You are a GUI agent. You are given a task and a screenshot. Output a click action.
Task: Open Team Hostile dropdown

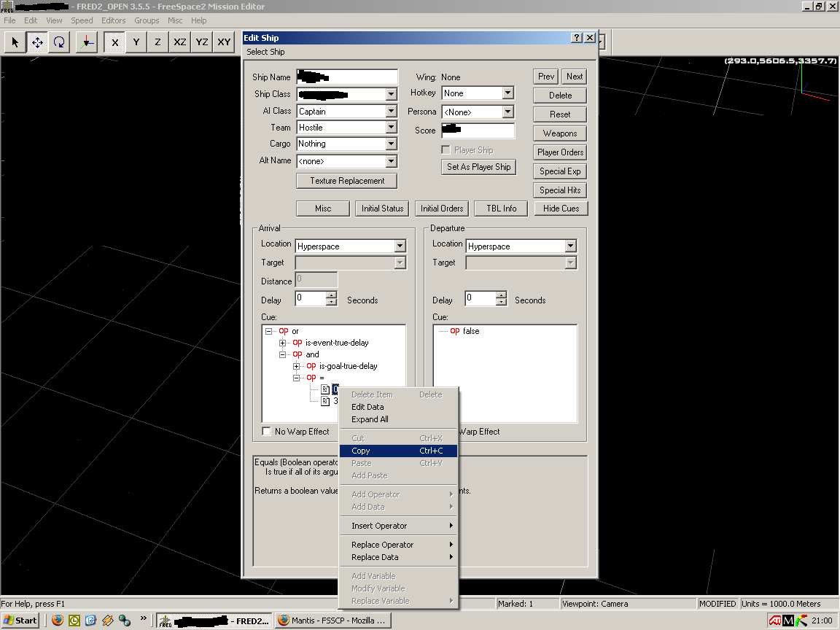click(x=391, y=127)
